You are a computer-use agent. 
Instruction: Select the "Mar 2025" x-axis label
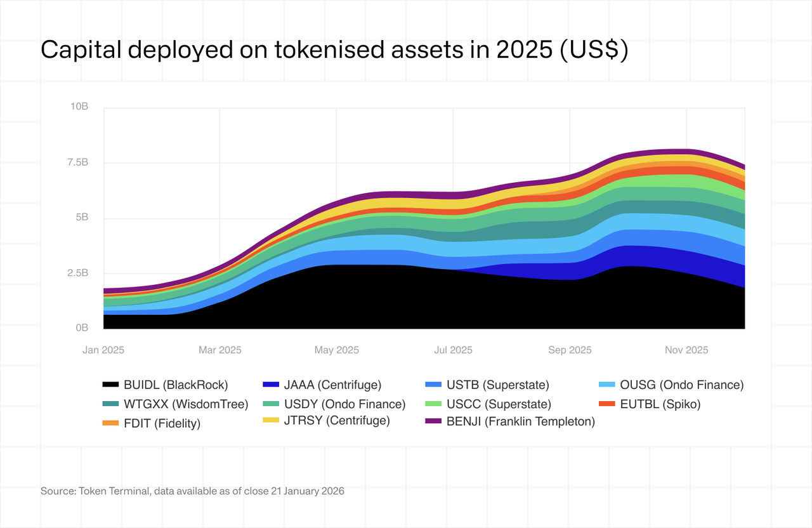pos(220,350)
